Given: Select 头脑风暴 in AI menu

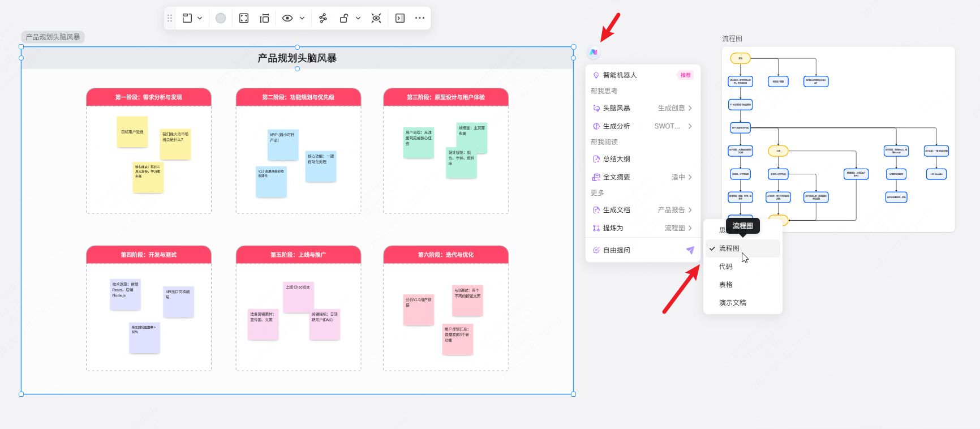Looking at the screenshot, I should pyautogui.click(x=643, y=108).
